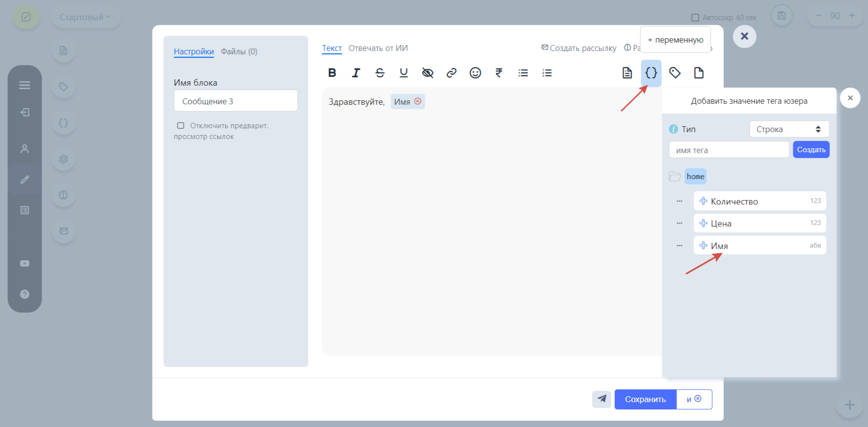868x427 pixels.
Task: Open the options menu beside Количество
Action: click(x=679, y=201)
